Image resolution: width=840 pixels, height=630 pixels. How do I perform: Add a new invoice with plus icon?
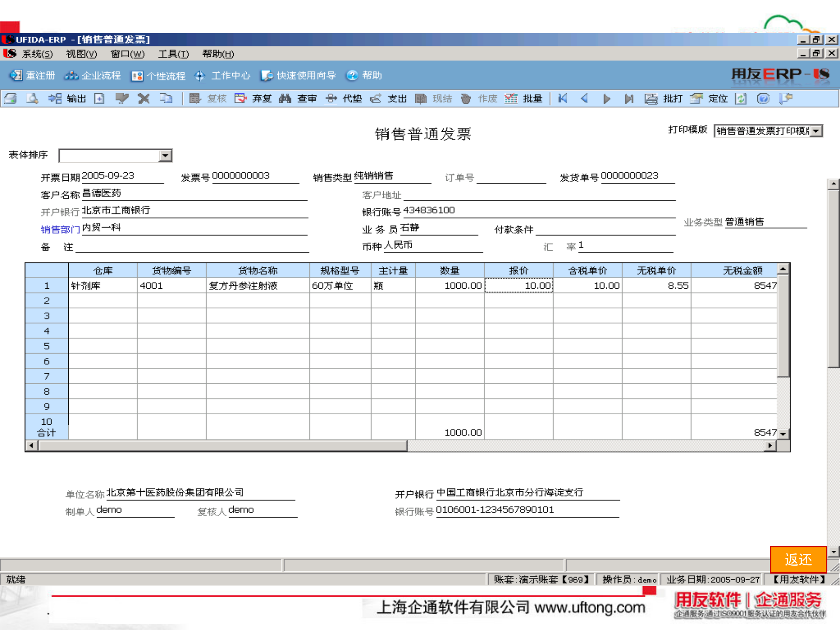point(100,98)
